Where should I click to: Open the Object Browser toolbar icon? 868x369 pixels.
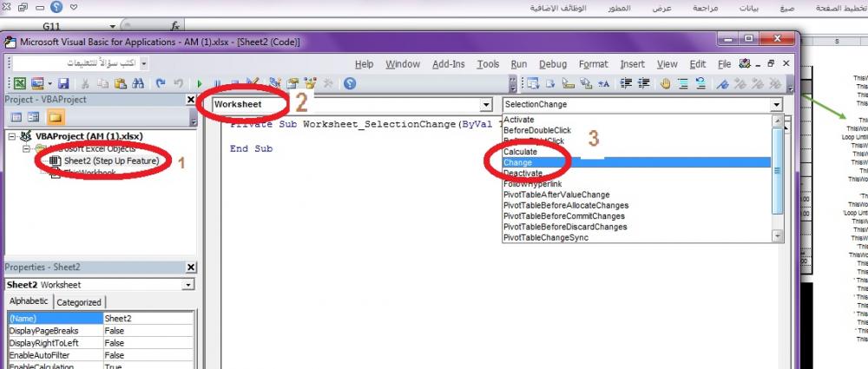[x=310, y=83]
